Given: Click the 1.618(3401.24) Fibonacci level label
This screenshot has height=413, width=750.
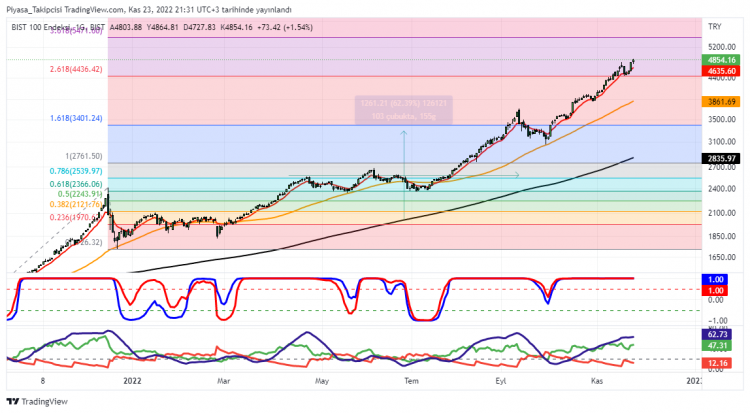Looking at the screenshot, I should (76, 118).
